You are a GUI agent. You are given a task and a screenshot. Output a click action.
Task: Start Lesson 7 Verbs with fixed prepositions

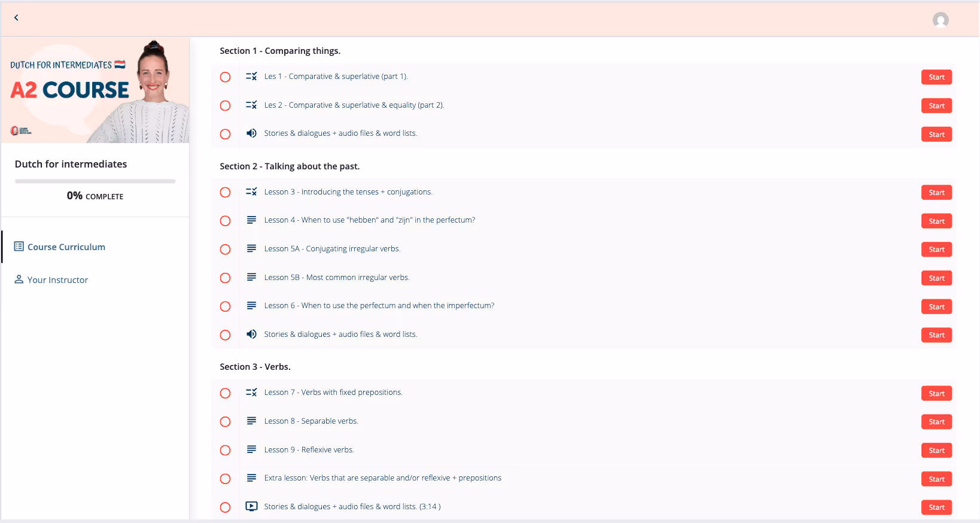(936, 394)
